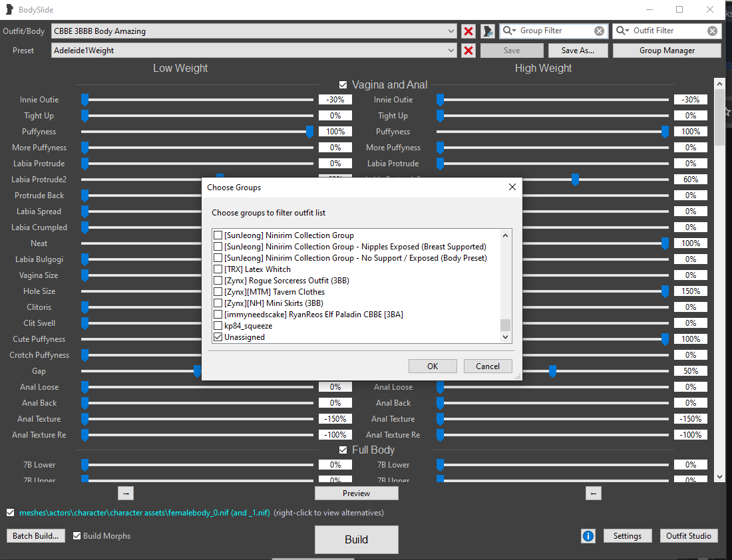Open the Outfit Filter search magnifier menu
This screenshot has height=560, width=732.
click(x=622, y=31)
